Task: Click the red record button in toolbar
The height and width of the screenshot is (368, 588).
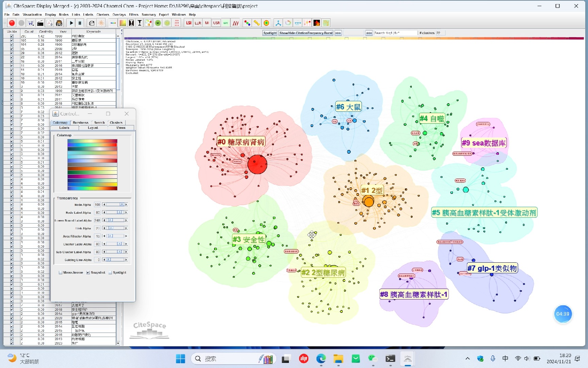Action: [x=12, y=23]
